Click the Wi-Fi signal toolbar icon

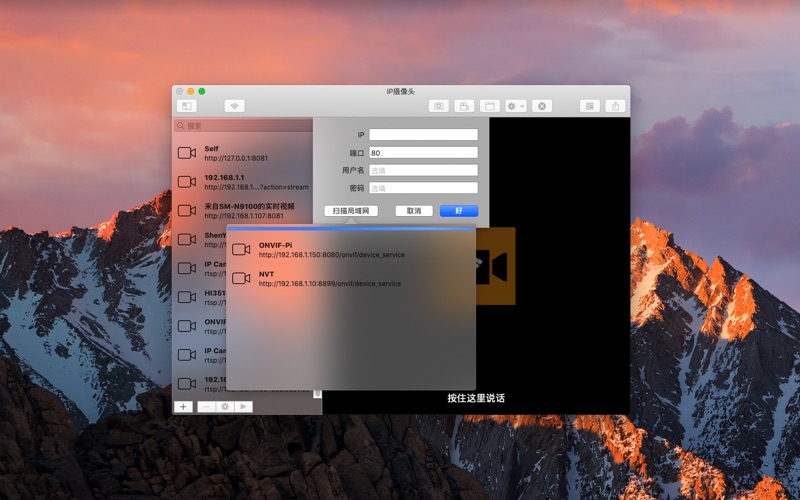tap(234, 106)
